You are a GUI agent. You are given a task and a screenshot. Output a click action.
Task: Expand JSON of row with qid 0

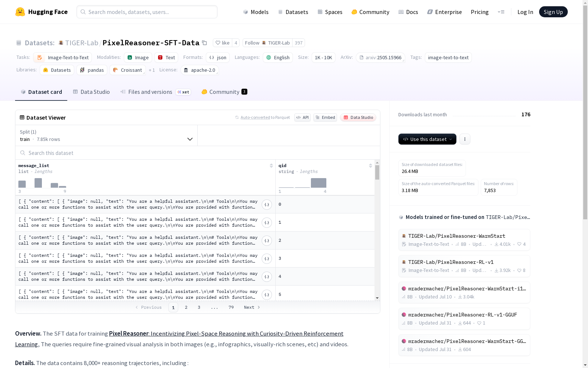pyautogui.click(x=267, y=205)
